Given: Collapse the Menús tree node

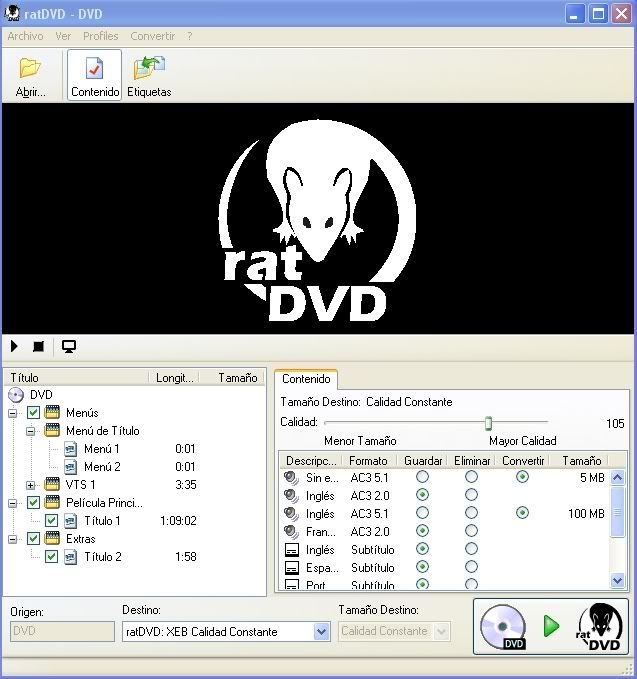Looking at the screenshot, I should (x=13, y=413).
